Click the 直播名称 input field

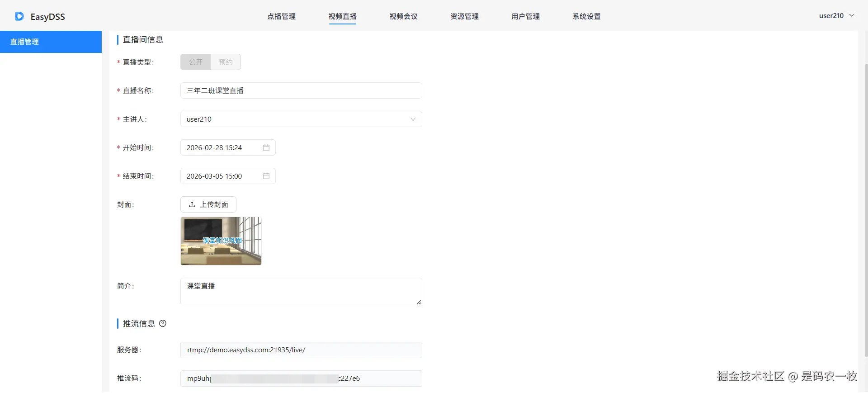pos(301,90)
